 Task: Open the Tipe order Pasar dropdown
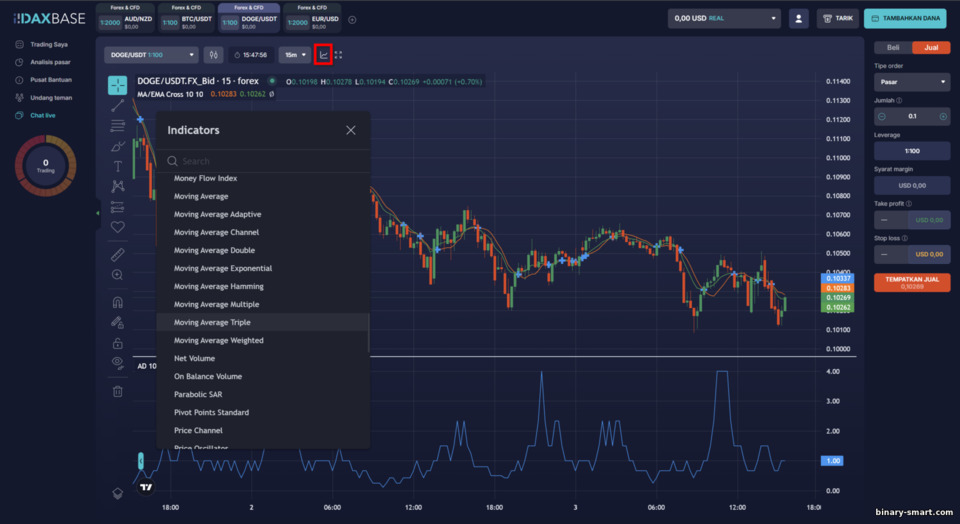click(x=912, y=81)
